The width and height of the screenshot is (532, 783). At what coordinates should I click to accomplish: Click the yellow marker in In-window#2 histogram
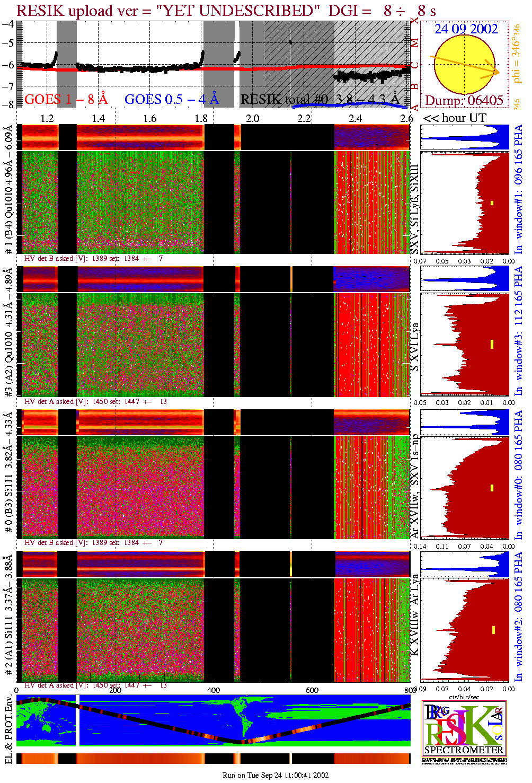(493, 630)
